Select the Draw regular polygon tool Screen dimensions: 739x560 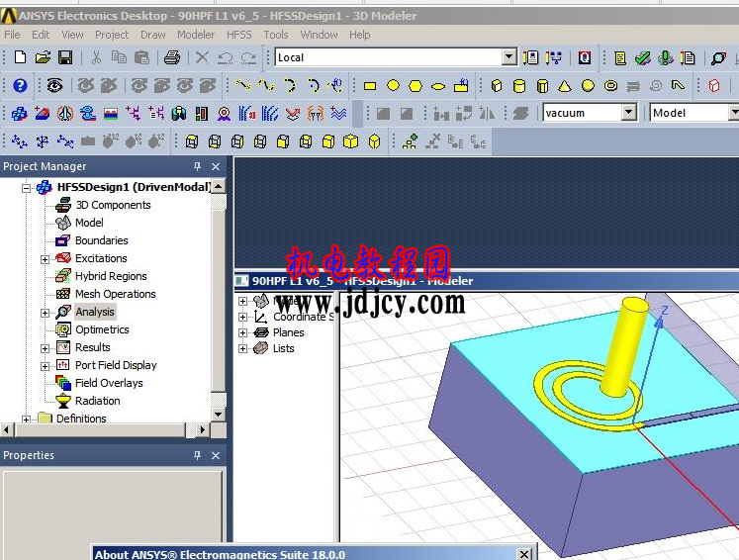pos(416,86)
